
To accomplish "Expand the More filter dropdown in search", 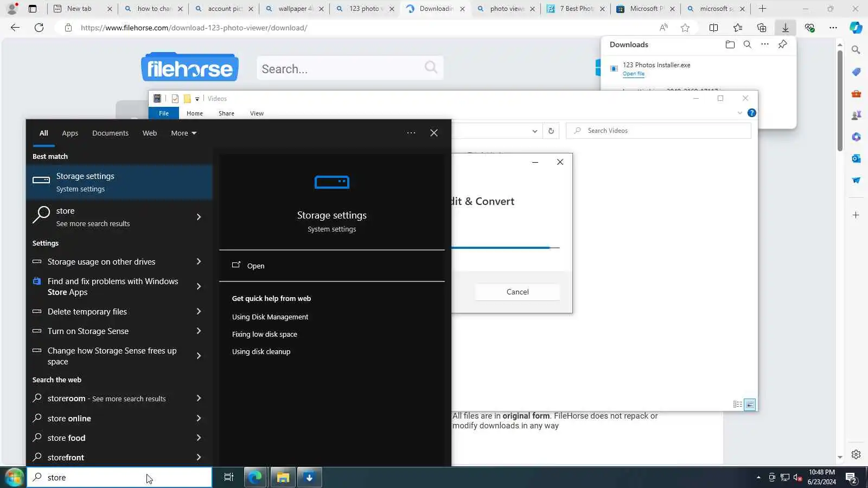I will click(x=183, y=133).
